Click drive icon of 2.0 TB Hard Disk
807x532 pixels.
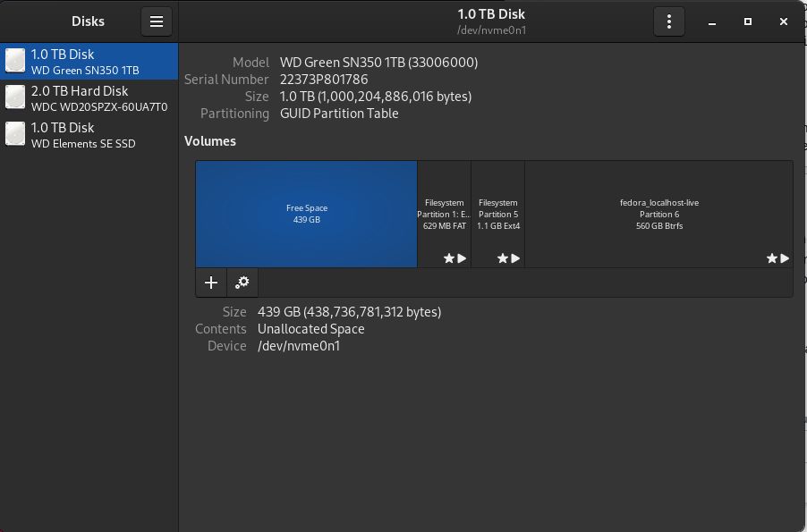pyautogui.click(x=15, y=97)
